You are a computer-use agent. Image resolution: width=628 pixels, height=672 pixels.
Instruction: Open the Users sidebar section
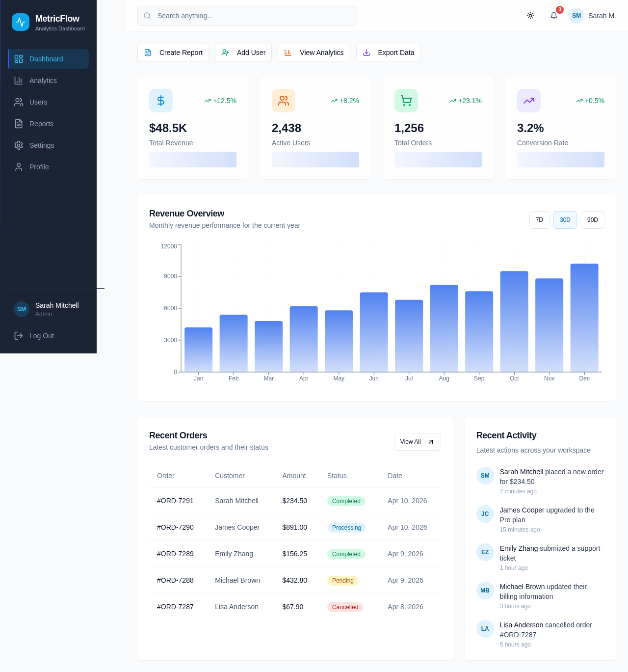[49, 102]
